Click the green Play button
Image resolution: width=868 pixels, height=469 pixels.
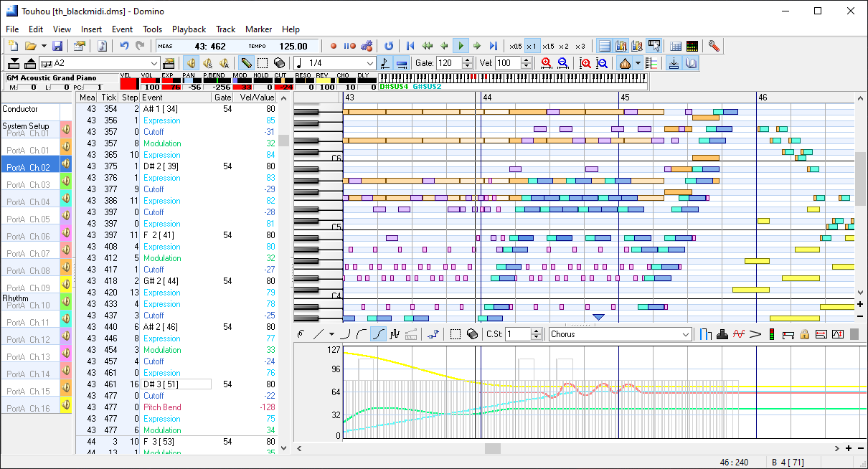tap(461, 46)
